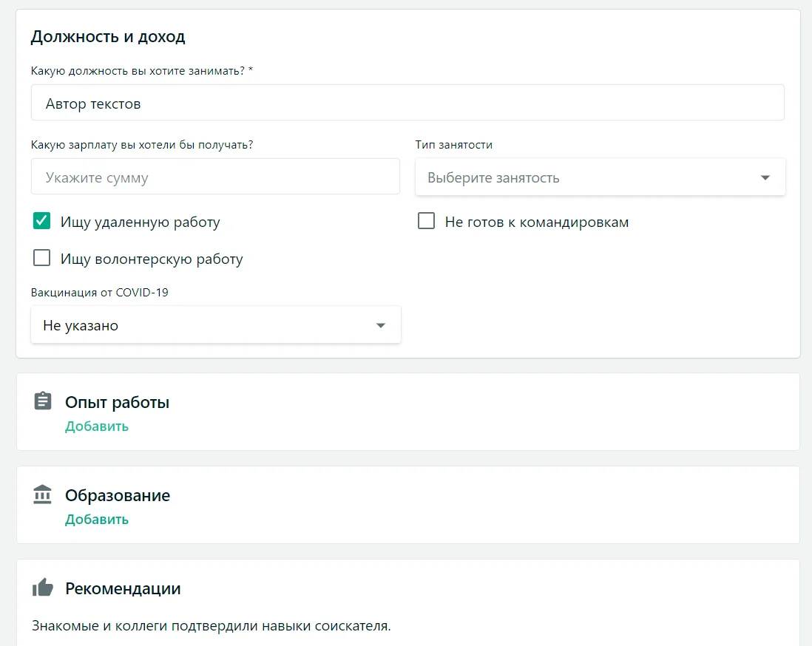Image resolution: width=812 pixels, height=646 pixels.
Task: Click Добавить under Образование
Action: pyautogui.click(x=97, y=520)
